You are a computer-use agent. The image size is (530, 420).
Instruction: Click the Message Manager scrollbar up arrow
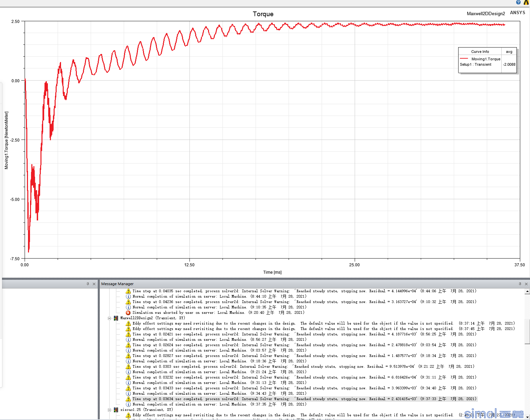click(x=527, y=292)
